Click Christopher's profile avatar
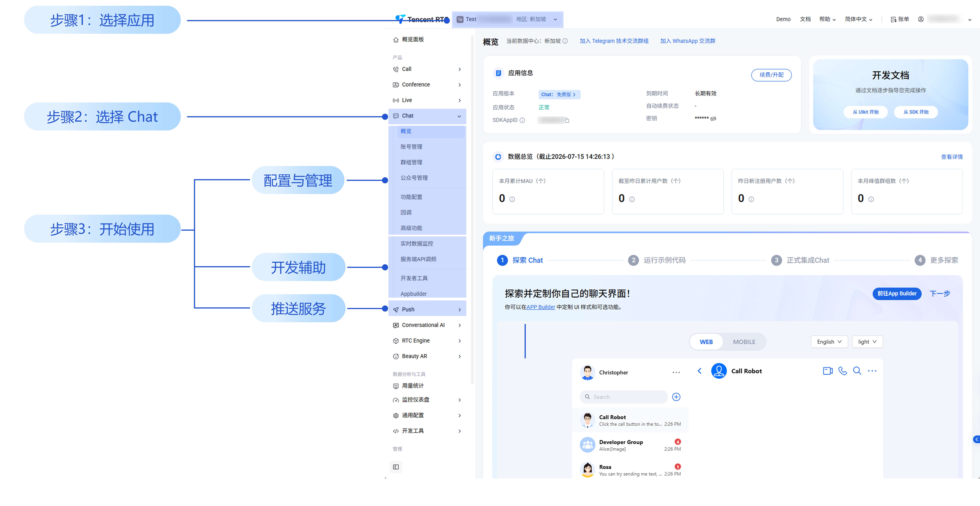Image resolution: width=980 pixels, height=506 pixels. 587,372
